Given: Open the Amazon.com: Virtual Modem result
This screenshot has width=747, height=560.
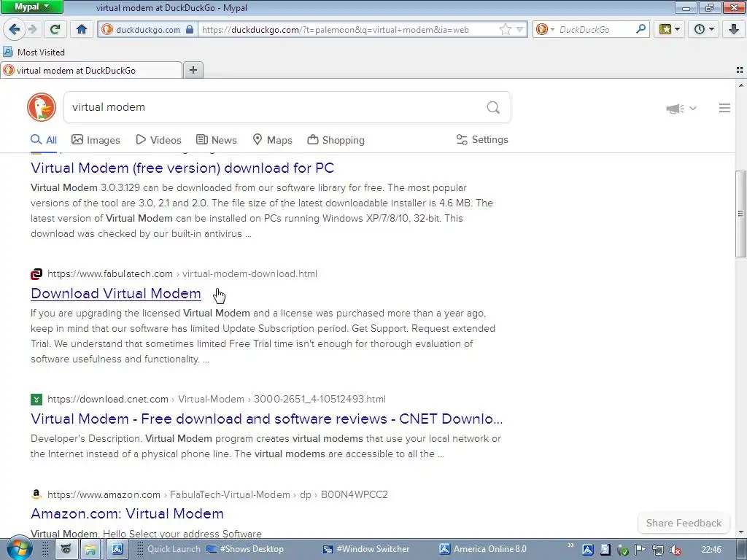Looking at the screenshot, I should coord(127,513).
